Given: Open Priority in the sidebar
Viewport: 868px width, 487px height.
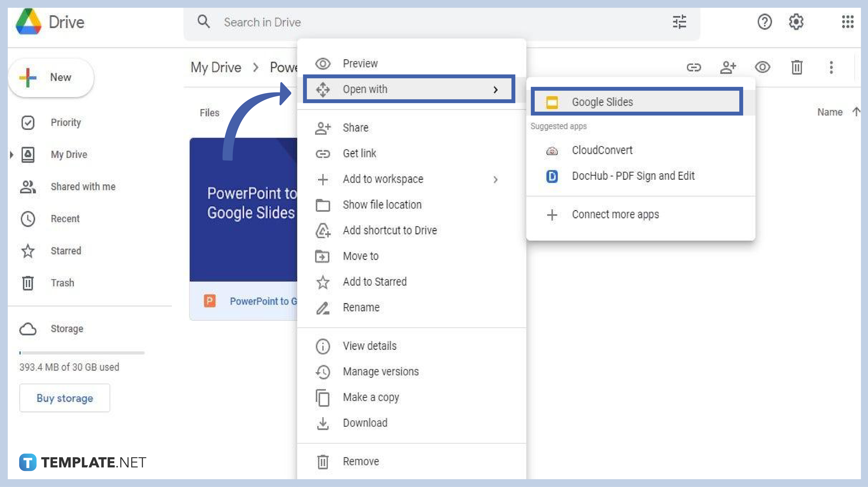Looking at the screenshot, I should pos(66,122).
